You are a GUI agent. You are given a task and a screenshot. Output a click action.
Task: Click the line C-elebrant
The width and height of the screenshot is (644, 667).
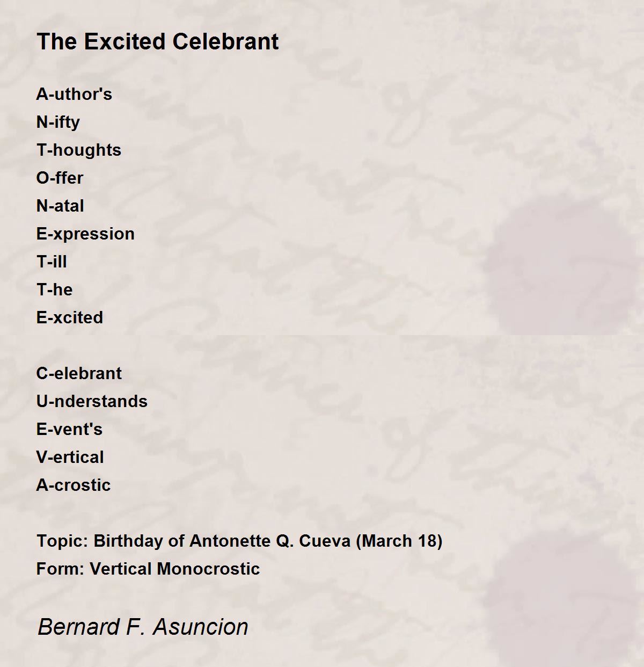tap(79, 373)
